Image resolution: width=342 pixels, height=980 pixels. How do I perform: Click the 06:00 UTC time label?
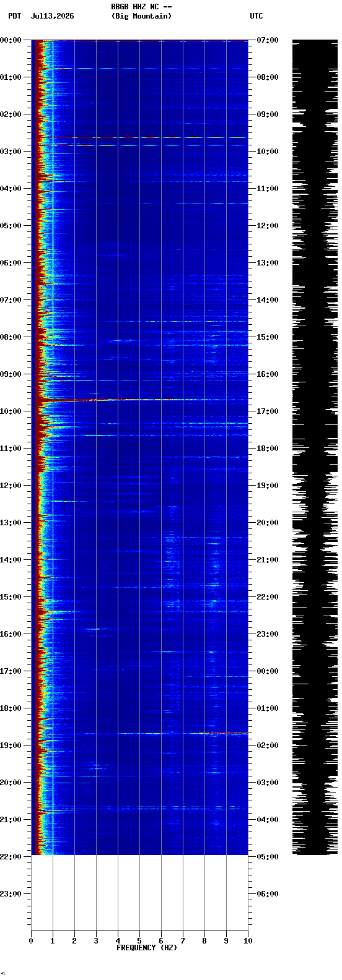point(267,894)
